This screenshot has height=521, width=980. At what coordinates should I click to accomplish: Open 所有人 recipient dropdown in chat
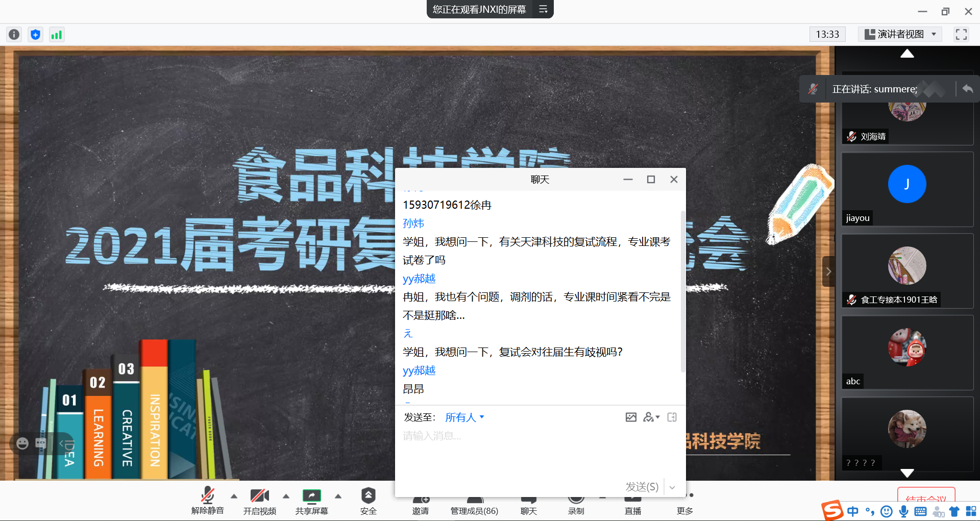point(464,417)
